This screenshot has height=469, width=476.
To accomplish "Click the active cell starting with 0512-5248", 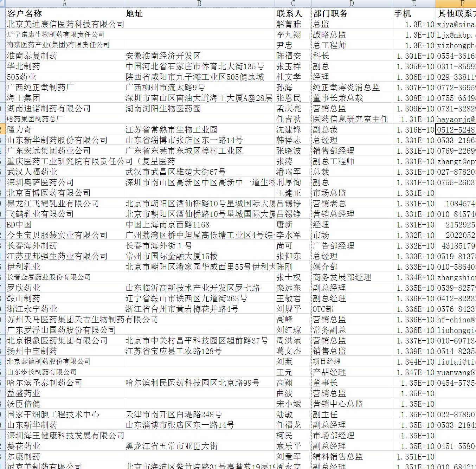I will (456, 130).
